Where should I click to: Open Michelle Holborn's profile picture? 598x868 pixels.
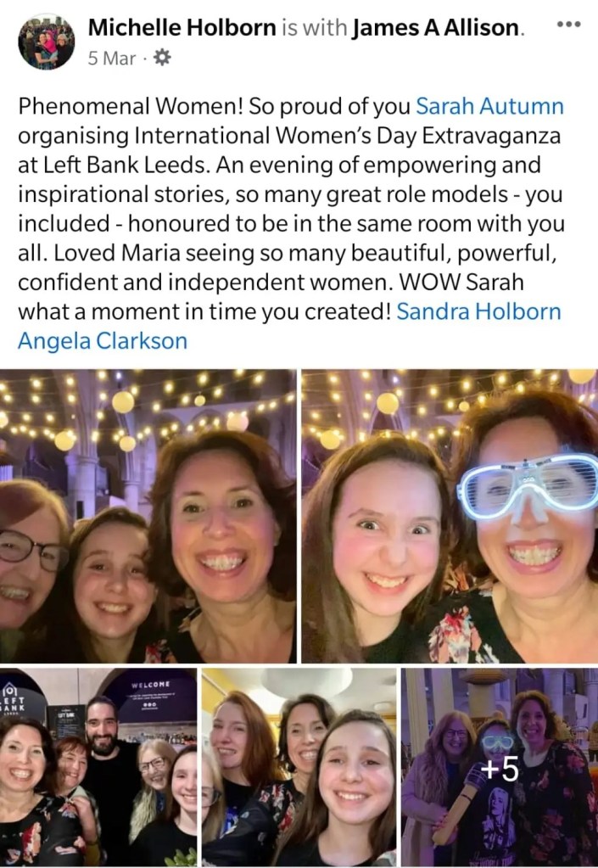tap(46, 42)
